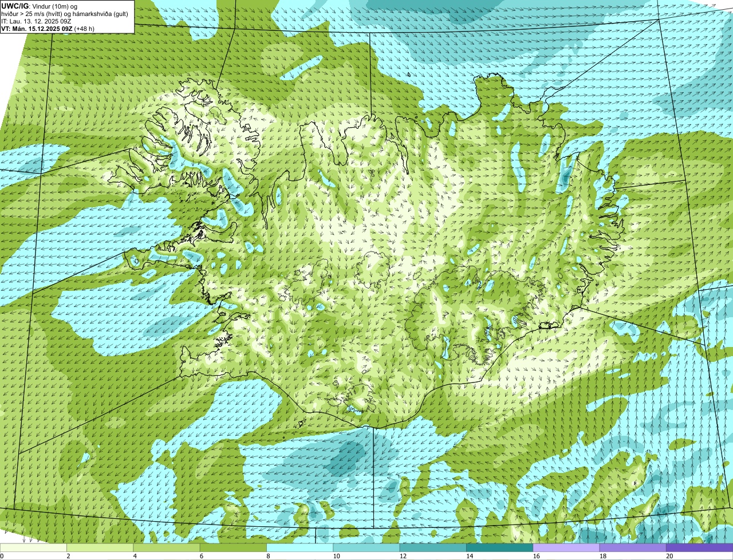Click the legend scale label "18"
733x560 pixels.
point(602,556)
